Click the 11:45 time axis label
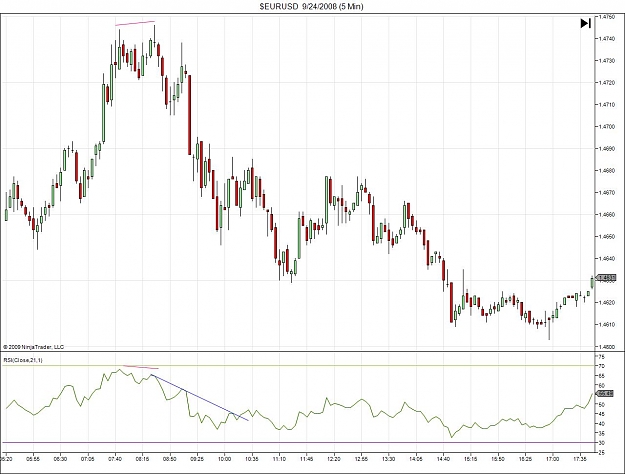Image resolution: width=625 pixels, height=474 pixels. 307,459
